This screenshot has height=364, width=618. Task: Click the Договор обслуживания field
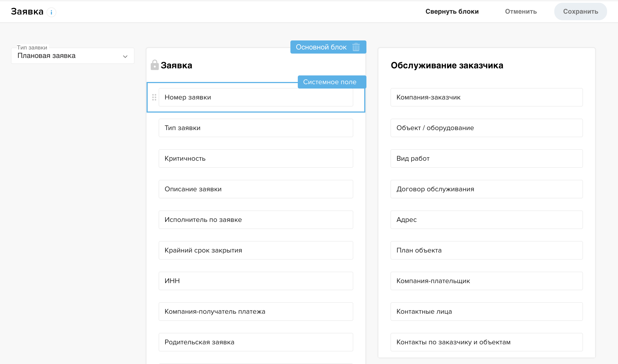click(x=486, y=189)
